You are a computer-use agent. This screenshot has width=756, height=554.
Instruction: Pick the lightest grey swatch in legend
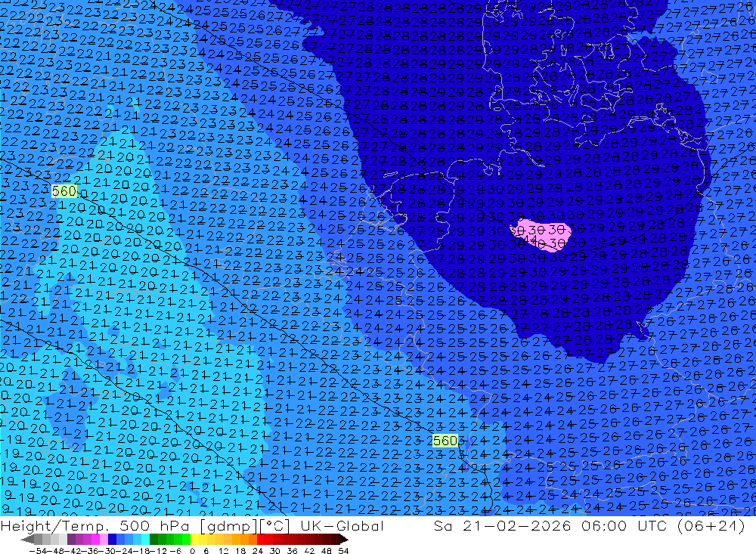pyautogui.click(x=64, y=540)
